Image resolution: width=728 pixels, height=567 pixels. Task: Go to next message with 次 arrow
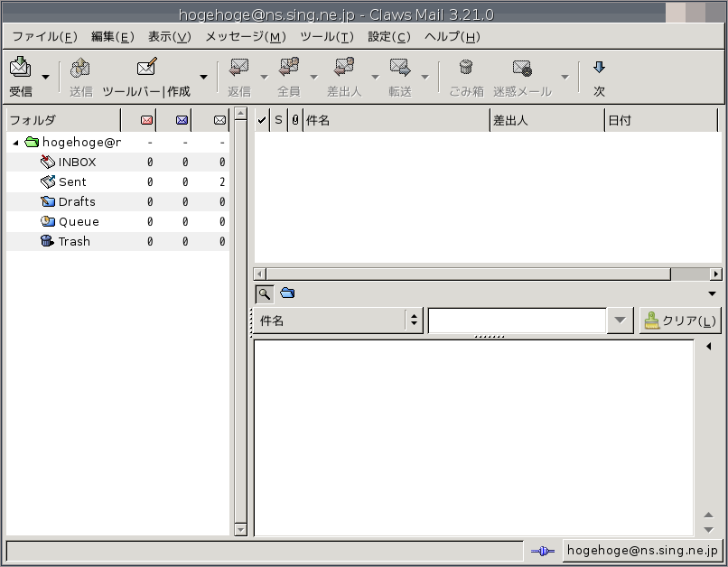pyautogui.click(x=599, y=68)
